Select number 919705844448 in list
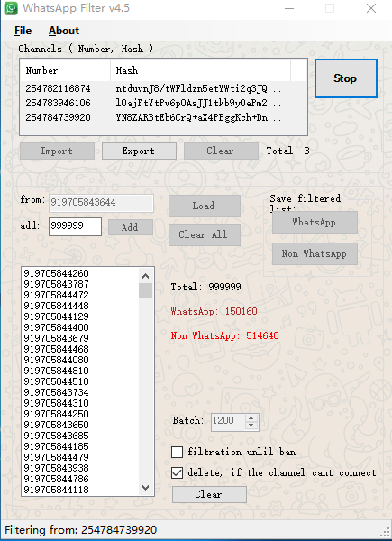Screen dimensions: 392x541 [x=56, y=306]
